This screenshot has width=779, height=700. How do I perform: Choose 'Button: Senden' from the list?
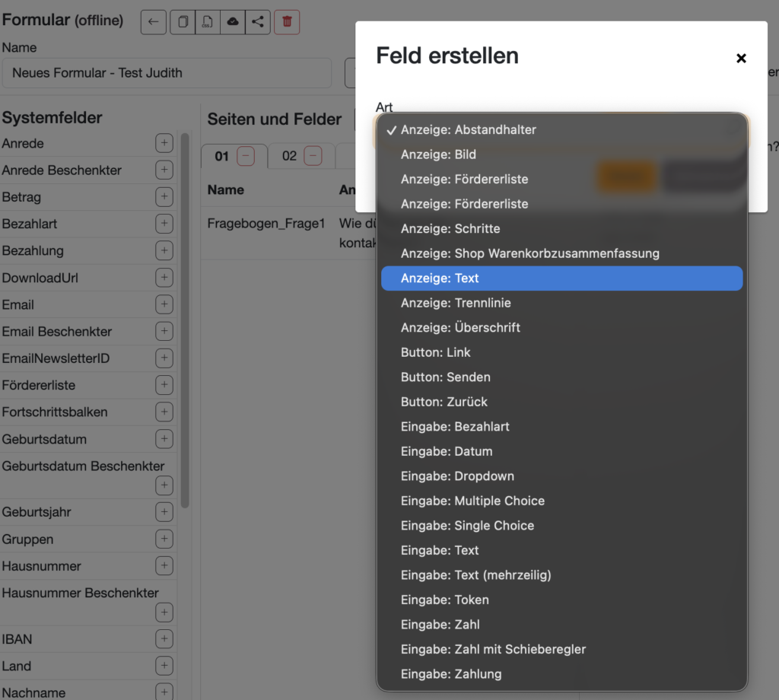[561, 377]
